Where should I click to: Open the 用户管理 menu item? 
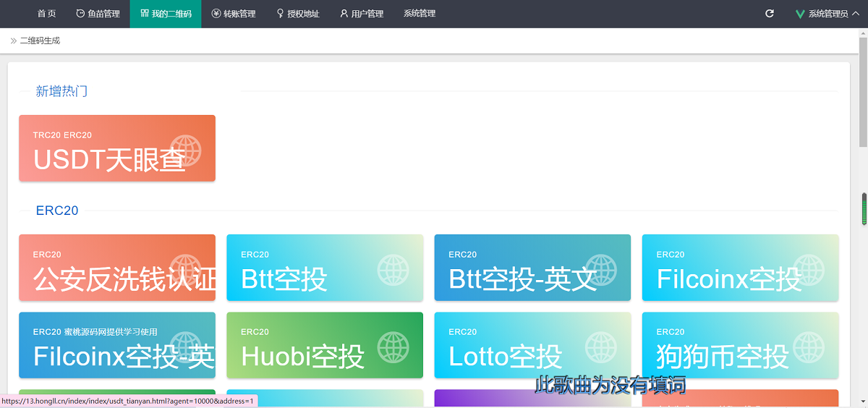[362, 14]
